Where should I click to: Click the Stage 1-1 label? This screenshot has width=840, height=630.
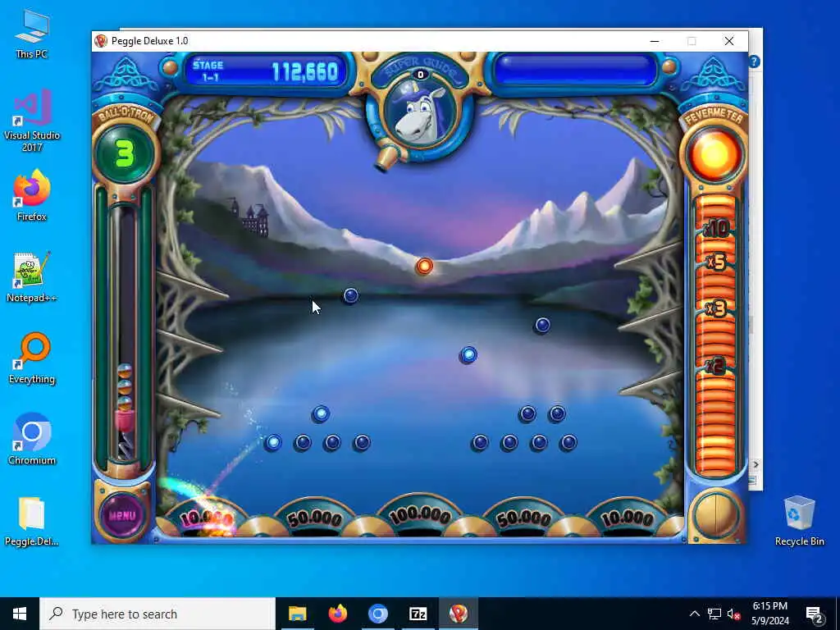208,71
